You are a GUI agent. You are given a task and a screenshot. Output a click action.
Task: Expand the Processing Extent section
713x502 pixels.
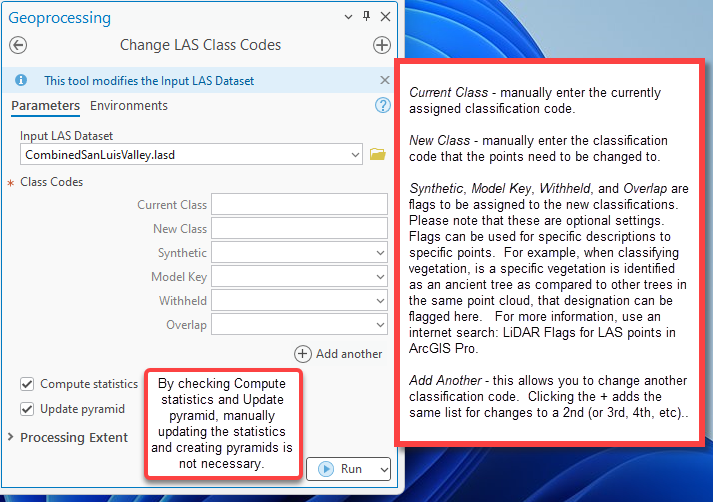pyautogui.click(x=12, y=437)
